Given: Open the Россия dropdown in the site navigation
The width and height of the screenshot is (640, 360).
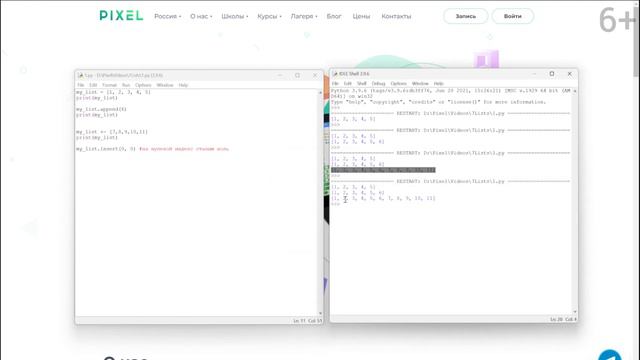Looking at the screenshot, I should [167, 16].
